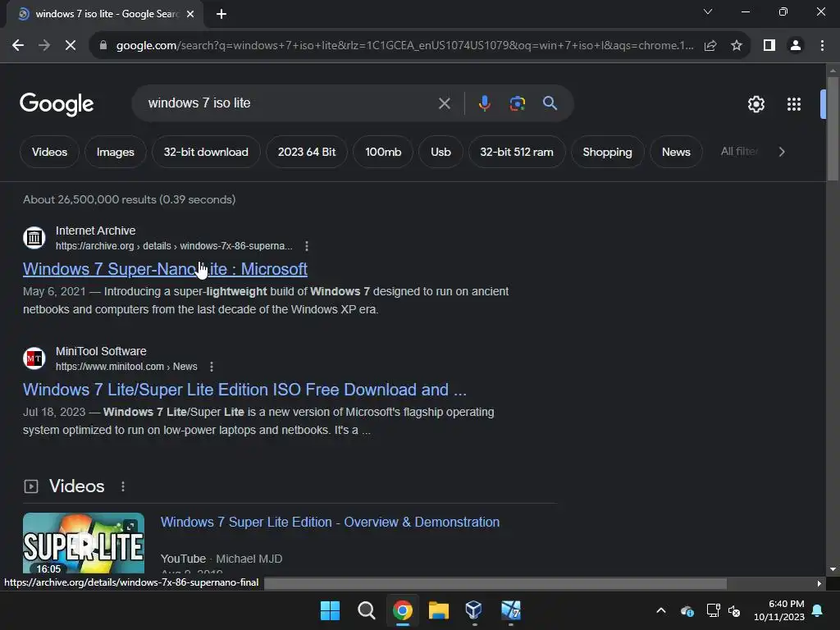Bookmark this tab with star icon
This screenshot has height=630, width=840.
(x=737, y=46)
